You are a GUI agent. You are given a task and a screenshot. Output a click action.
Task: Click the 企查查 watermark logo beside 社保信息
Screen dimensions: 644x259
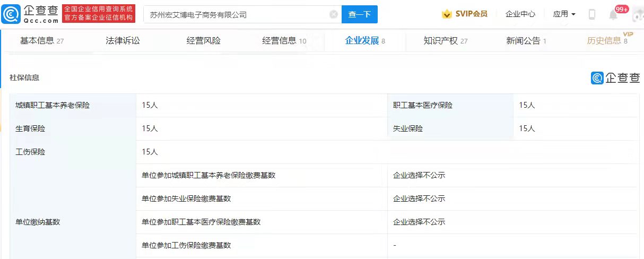click(x=615, y=77)
